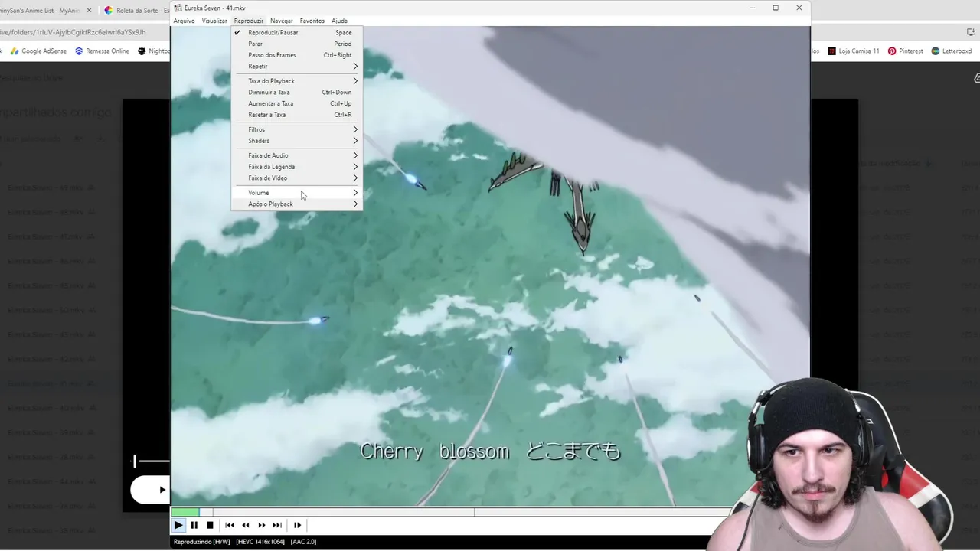Click play arrow in background Drive player
Screen dimensions: 980x551
pyautogui.click(x=162, y=490)
